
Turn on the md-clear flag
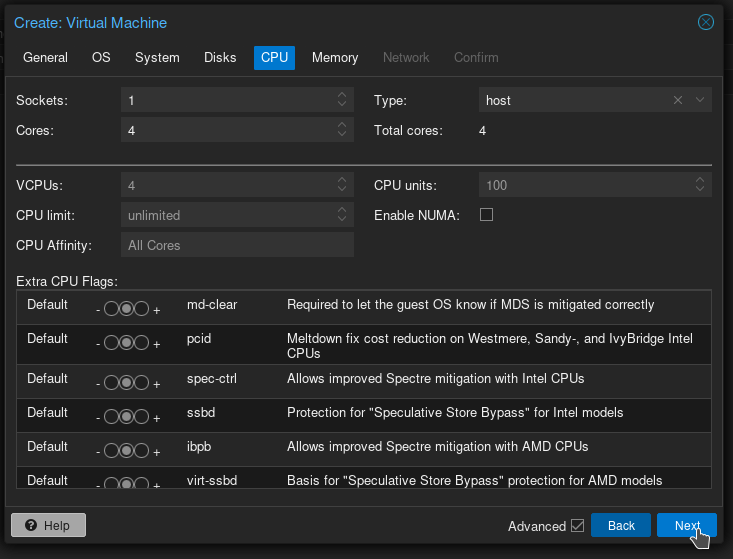coord(141,309)
